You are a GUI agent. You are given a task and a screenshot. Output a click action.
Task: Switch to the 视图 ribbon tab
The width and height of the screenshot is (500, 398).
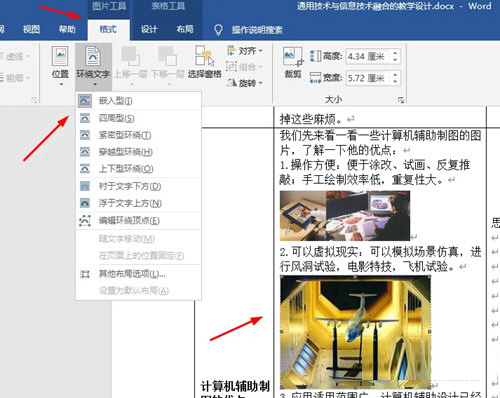coord(31,29)
